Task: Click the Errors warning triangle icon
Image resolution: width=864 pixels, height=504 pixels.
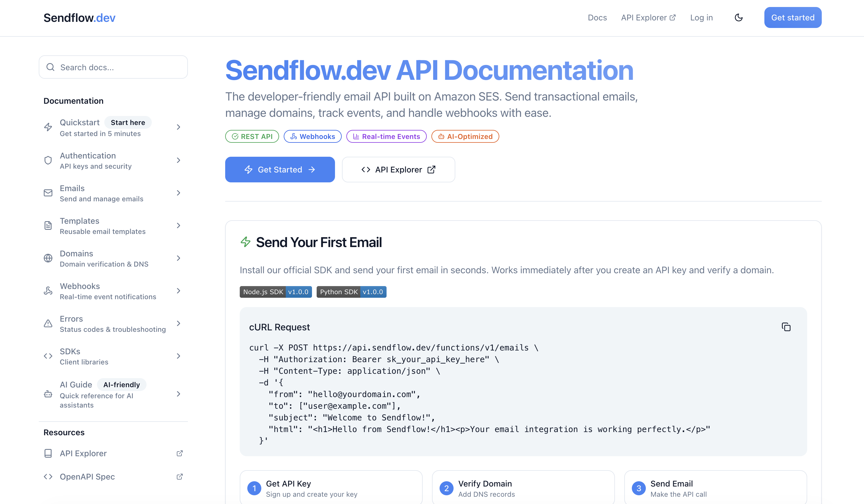Action: pos(48,323)
